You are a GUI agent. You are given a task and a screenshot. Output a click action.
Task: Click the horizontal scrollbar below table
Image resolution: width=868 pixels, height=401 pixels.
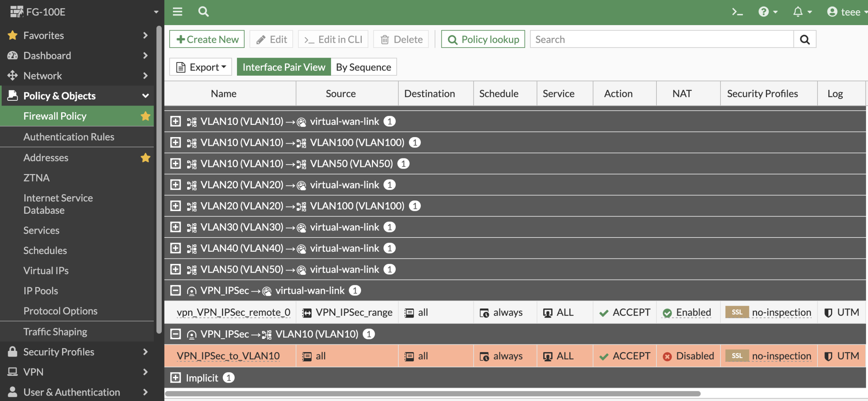tap(432, 394)
